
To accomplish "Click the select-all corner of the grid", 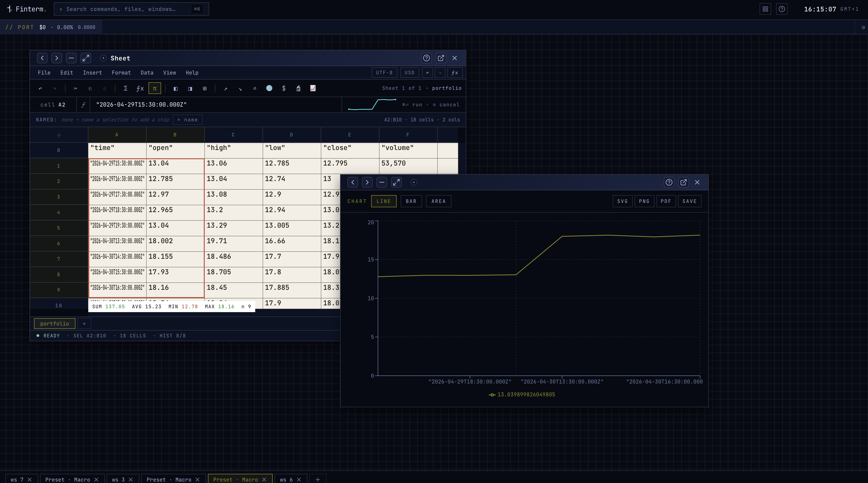I will point(59,135).
